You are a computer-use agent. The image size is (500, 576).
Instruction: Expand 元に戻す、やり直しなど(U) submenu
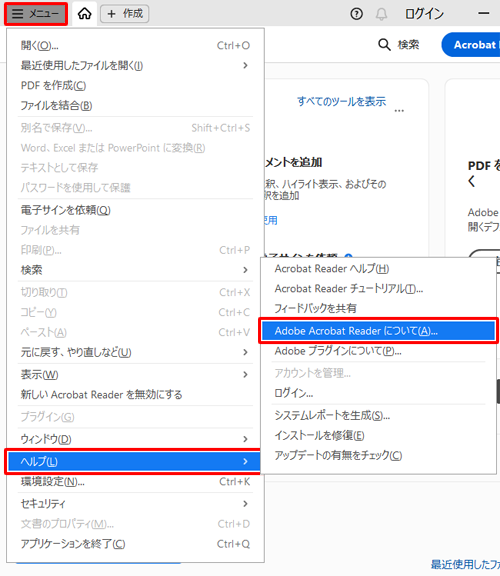[135, 352]
